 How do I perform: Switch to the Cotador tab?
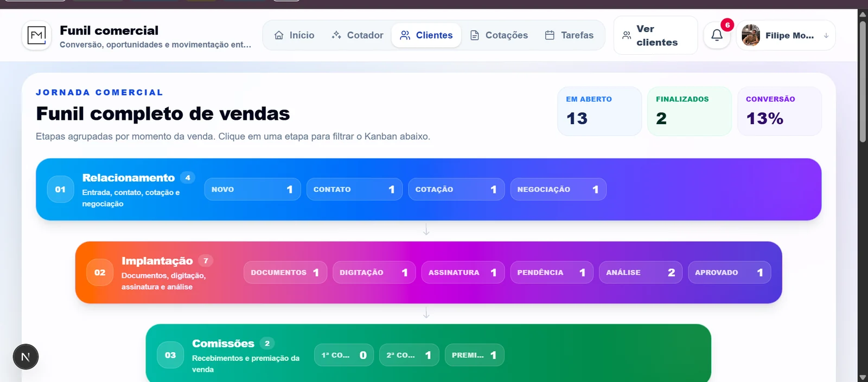[x=358, y=35]
